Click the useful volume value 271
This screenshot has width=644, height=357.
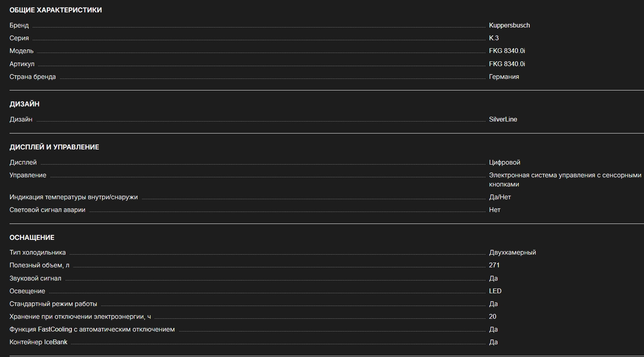coord(494,265)
